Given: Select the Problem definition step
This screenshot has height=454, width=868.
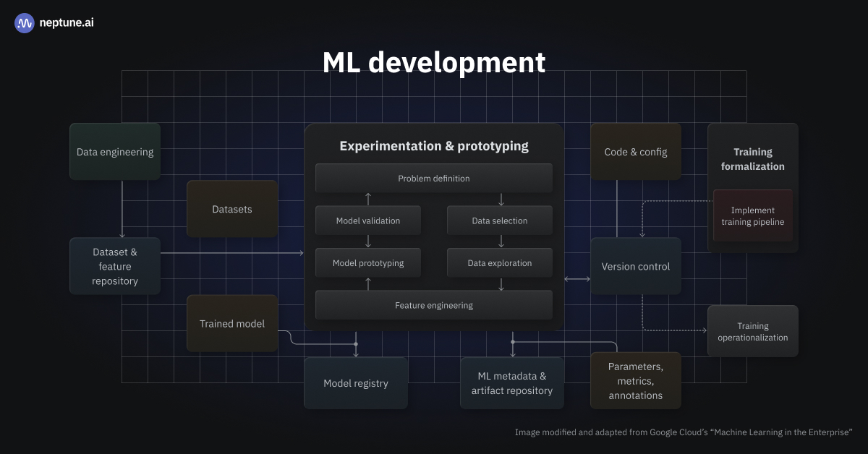Looking at the screenshot, I should pos(434,178).
